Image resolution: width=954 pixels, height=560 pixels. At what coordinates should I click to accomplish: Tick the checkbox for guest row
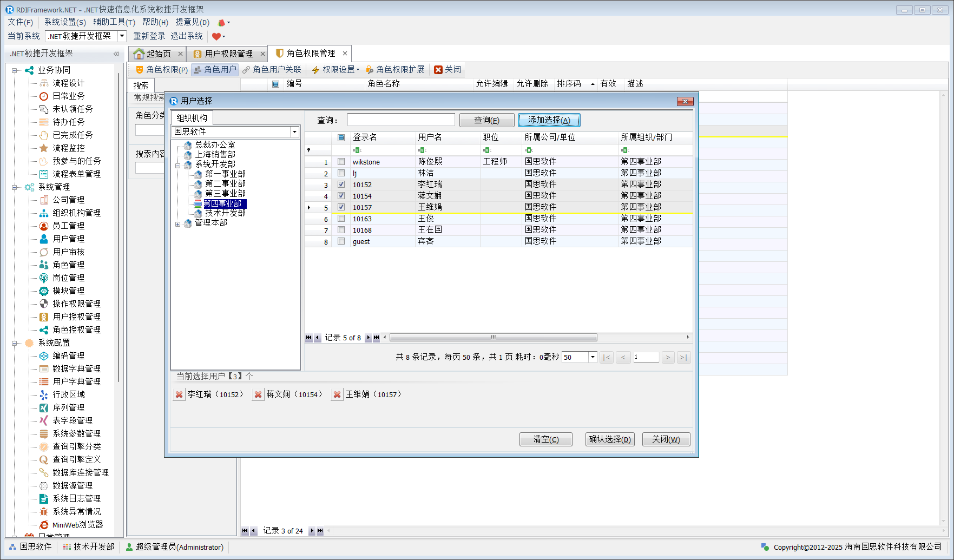341,241
